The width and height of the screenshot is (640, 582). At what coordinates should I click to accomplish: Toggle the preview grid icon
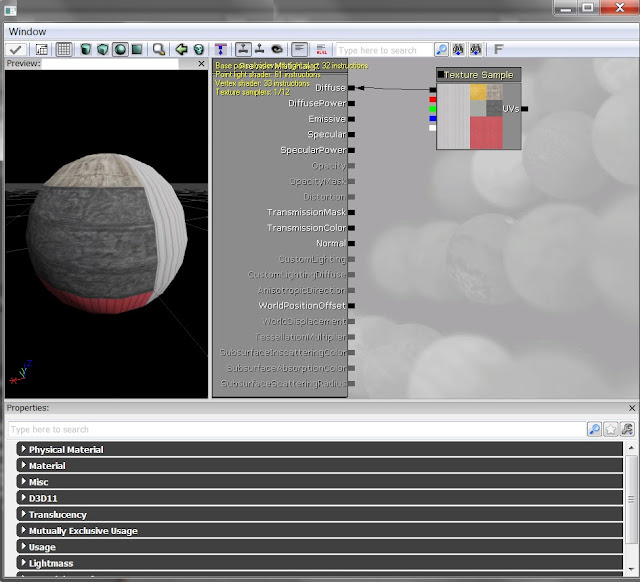[x=64, y=50]
